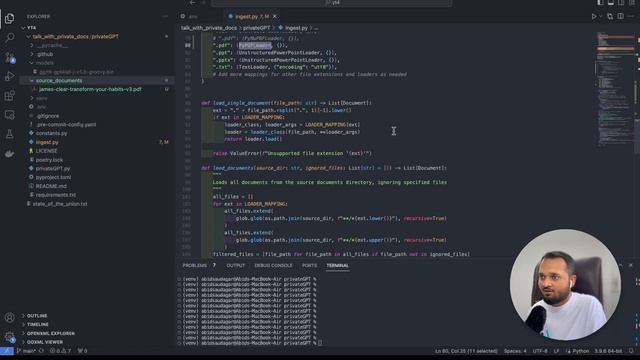Change the LF end-of-line setting
The height and width of the screenshot is (360, 640).
(x=556, y=351)
